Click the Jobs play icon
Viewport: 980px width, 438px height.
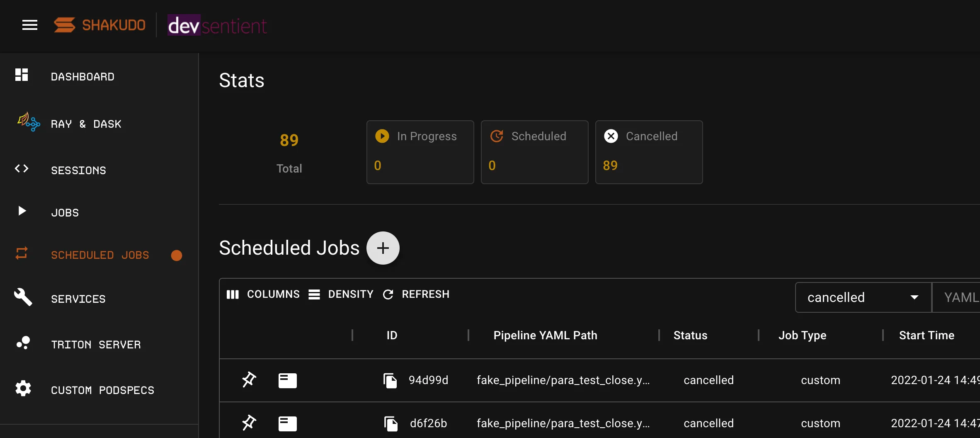pyautogui.click(x=22, y=211)
